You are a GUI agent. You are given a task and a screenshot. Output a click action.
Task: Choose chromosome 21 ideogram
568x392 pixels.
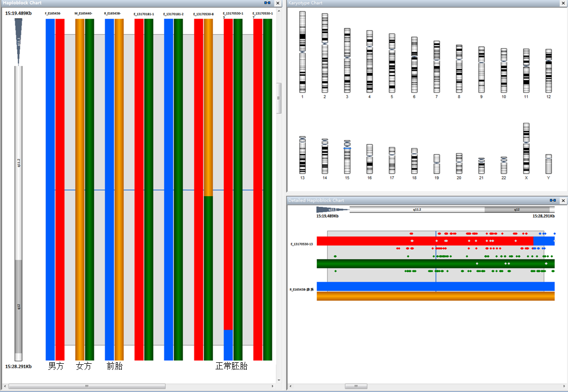(x=481, y=166)
